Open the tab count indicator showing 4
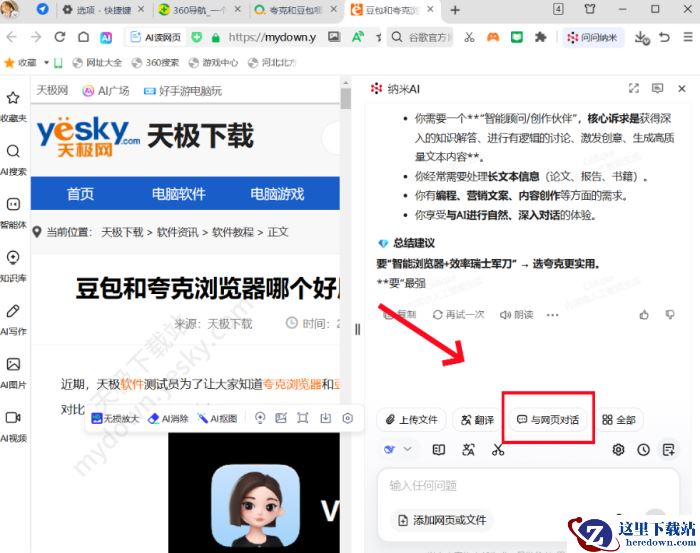This screenshot has width=700, height=553. [x=558, y=9]
